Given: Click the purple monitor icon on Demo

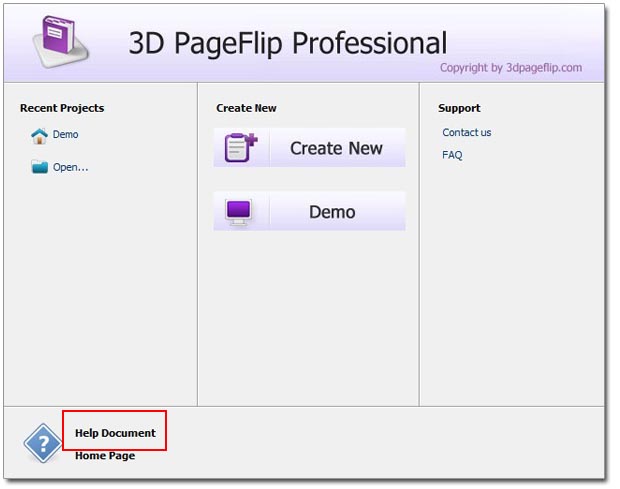Looking at the screenshot, I should click(238, 212).
